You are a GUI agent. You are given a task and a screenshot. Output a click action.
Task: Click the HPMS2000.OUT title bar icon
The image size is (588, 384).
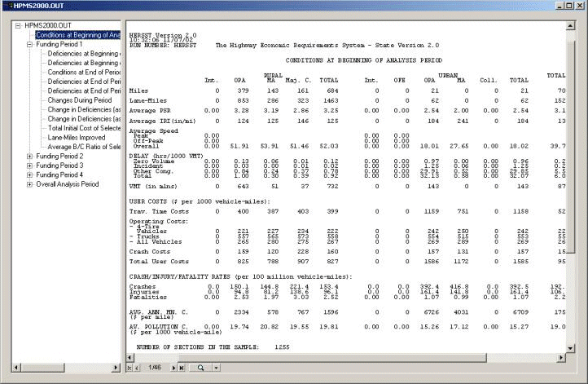click(10, 6)
